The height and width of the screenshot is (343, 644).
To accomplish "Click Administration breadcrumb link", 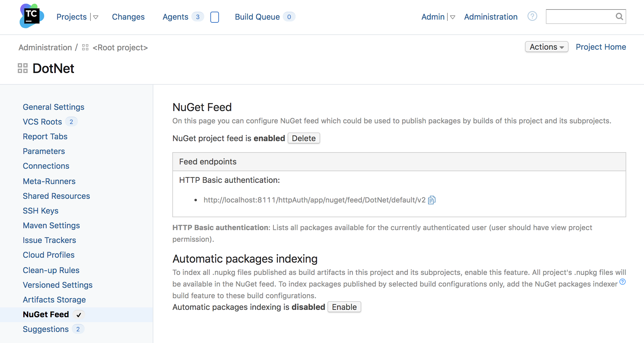I will [x=45, y=48].
